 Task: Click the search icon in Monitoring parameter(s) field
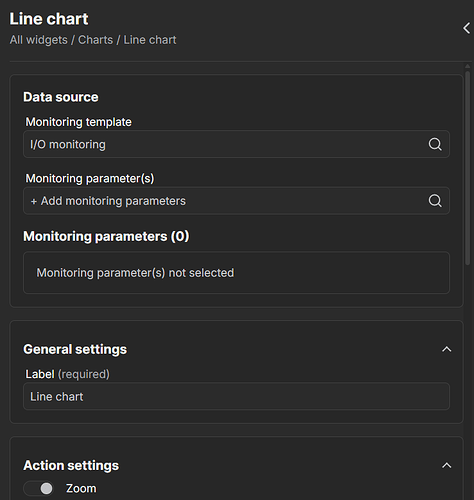pyautogui.click(x=435, y=201)
